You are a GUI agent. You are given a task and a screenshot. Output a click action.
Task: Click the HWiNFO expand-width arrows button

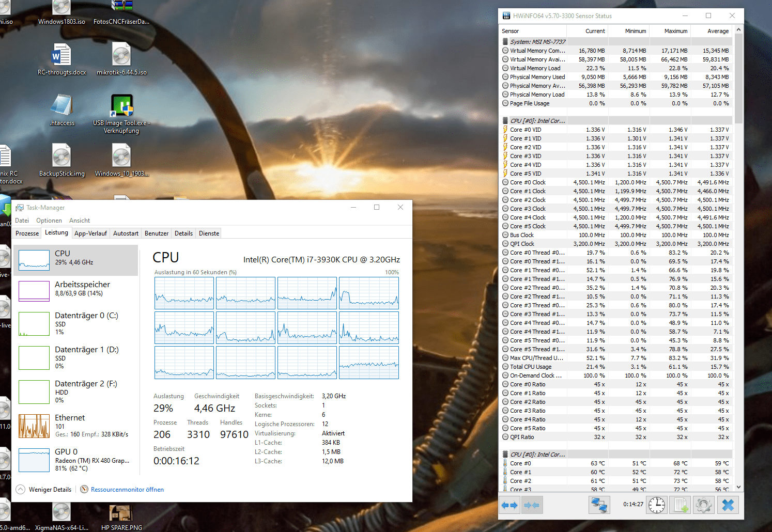(509, 505)
